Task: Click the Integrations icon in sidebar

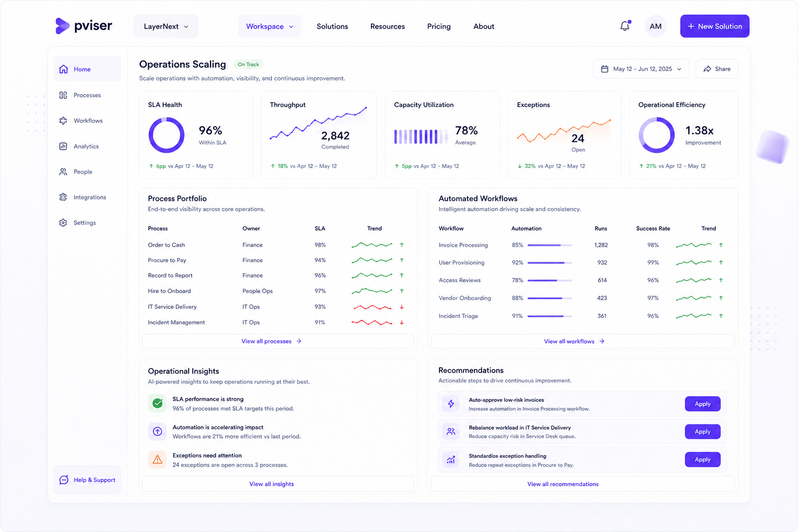Action: (63, 197)
